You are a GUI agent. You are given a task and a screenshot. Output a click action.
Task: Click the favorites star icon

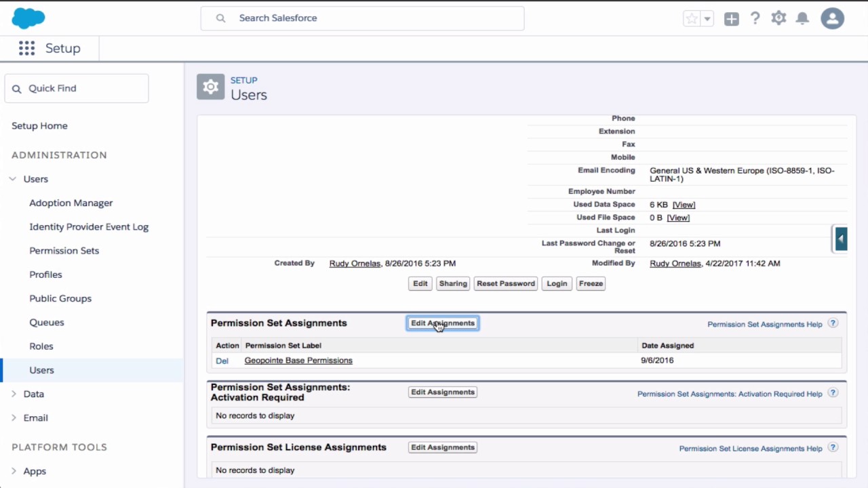[x=692, y=19]
